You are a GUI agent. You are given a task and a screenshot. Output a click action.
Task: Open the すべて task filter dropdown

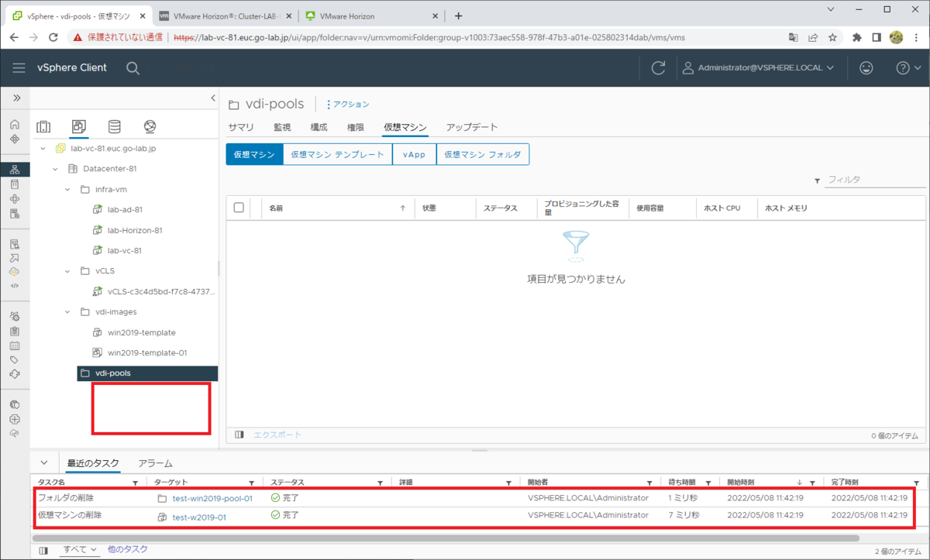(x=81, y=549)
